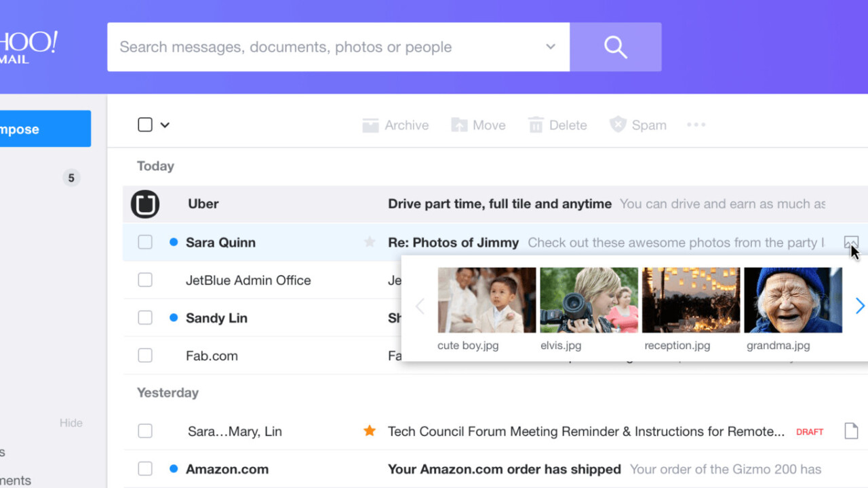868x488 pixels.
Task: Click the magnifying glass search button
Action: pos(615,47)
